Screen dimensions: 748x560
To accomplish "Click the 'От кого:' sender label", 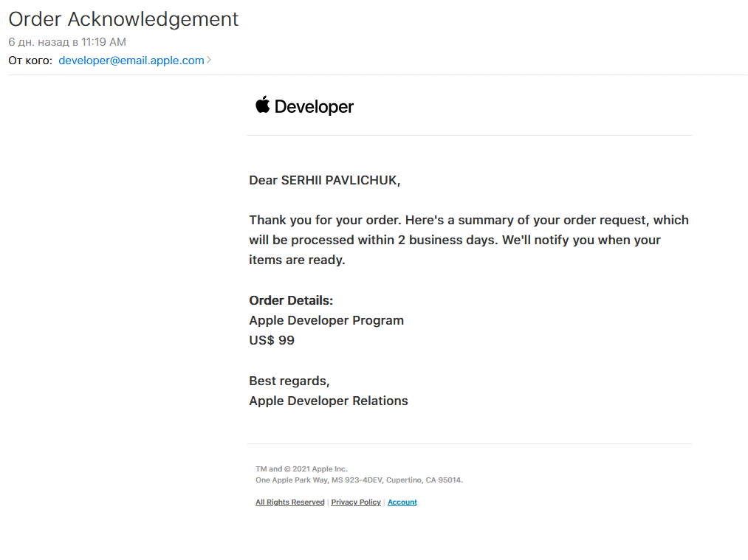I will (x=30, y=61).
